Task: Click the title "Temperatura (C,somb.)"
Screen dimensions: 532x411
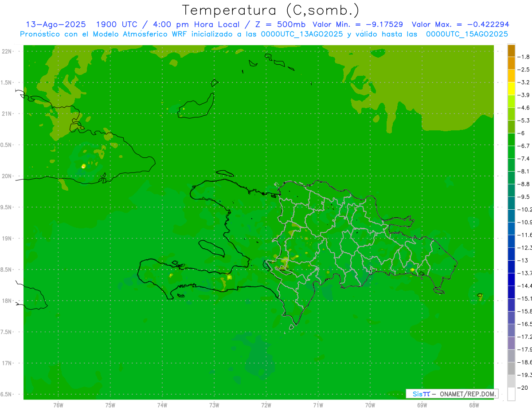Action: point(270,10)
